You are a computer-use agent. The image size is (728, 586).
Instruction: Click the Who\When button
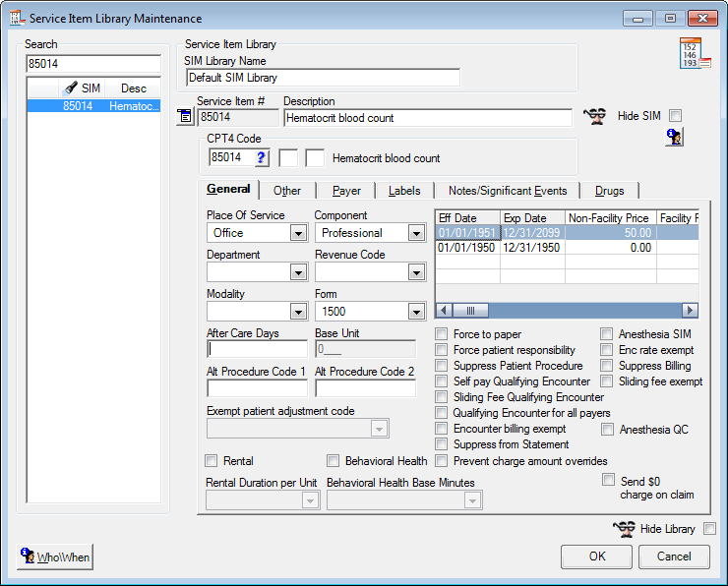click(x=55, y=557)
